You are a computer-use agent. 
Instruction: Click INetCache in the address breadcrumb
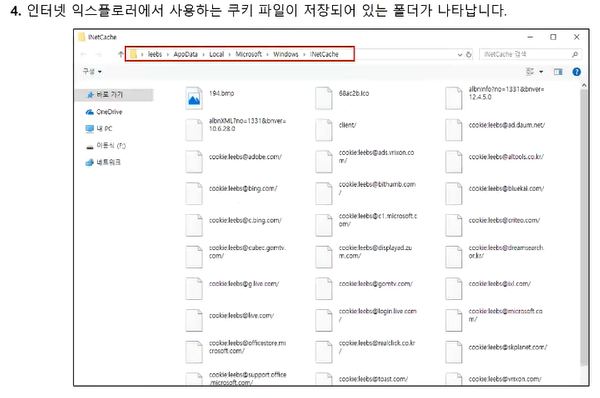click(x=324, y=54)
